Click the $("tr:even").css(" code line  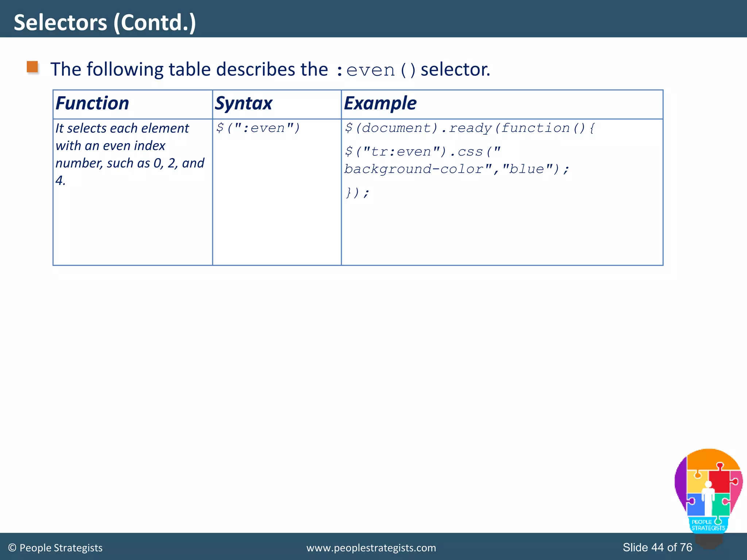click(x=423, y=151)
